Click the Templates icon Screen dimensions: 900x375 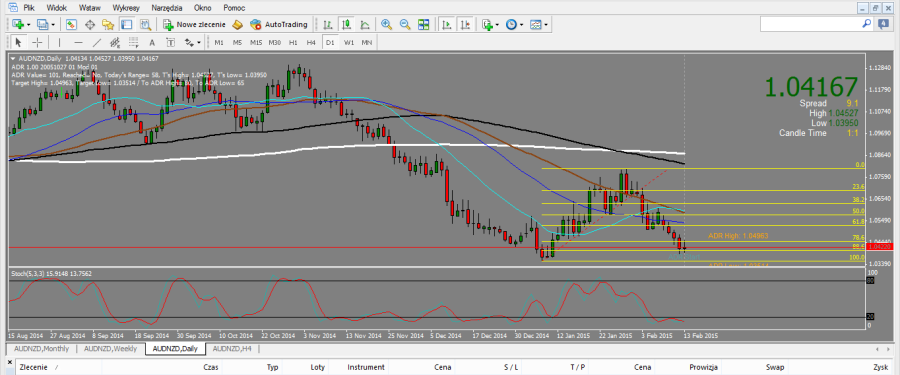[x=536, y=25]
